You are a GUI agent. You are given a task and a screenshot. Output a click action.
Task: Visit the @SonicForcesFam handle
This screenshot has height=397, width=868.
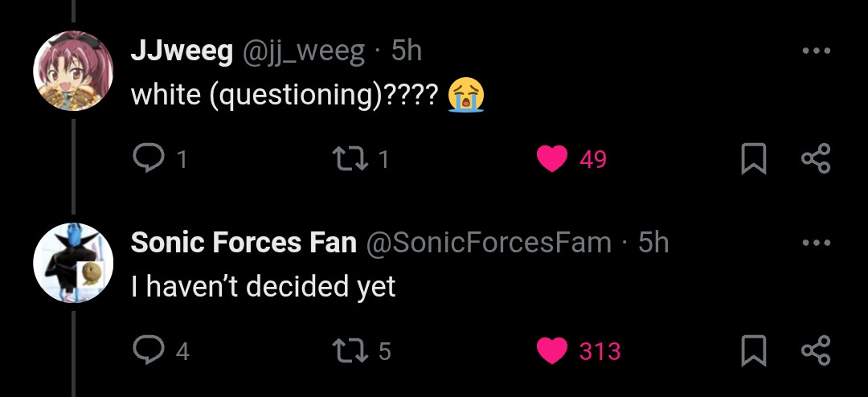point(488,243)
